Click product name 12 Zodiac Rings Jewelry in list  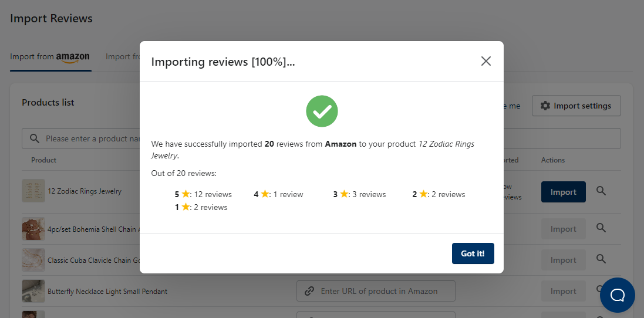coord(85,191)
